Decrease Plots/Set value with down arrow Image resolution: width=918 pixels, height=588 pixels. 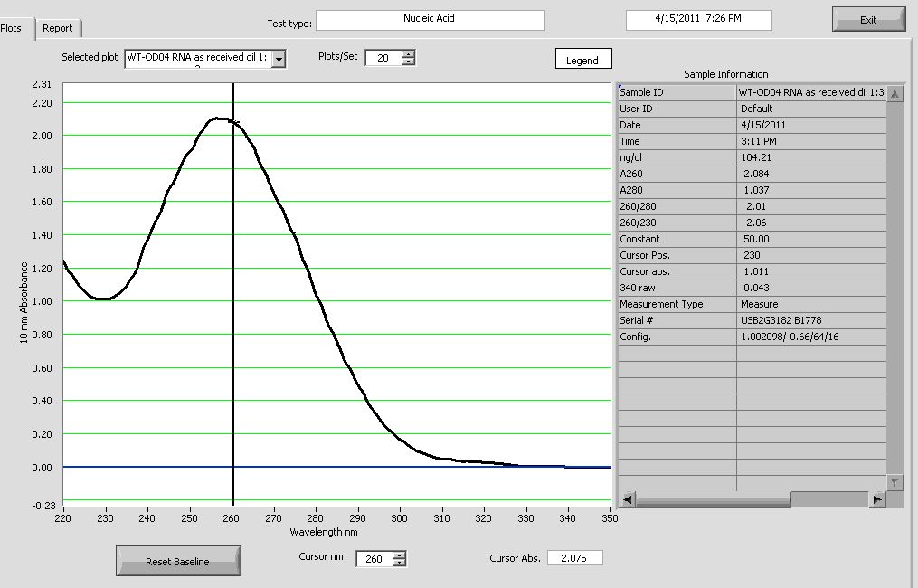pos(408,62)
